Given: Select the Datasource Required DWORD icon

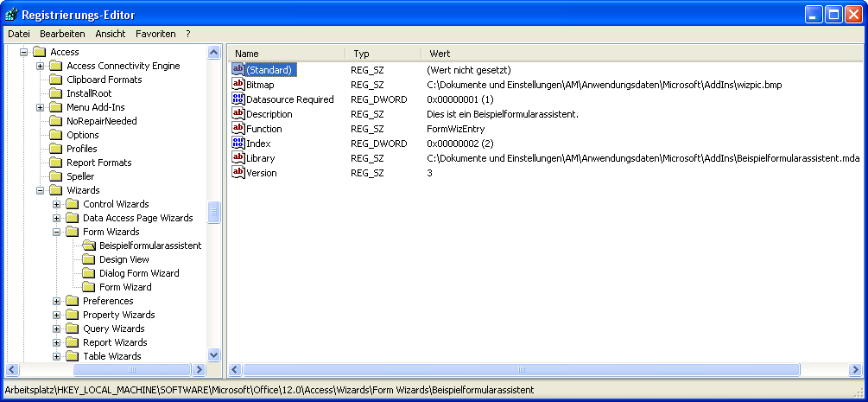Looking at the screenshot, I should click(x=238, y=99).
